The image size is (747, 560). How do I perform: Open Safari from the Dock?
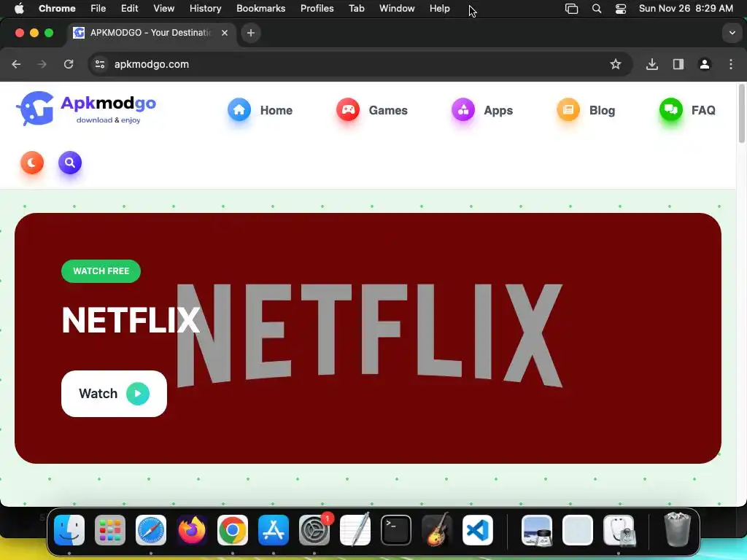pyautogui.click(x=151, y=530)
